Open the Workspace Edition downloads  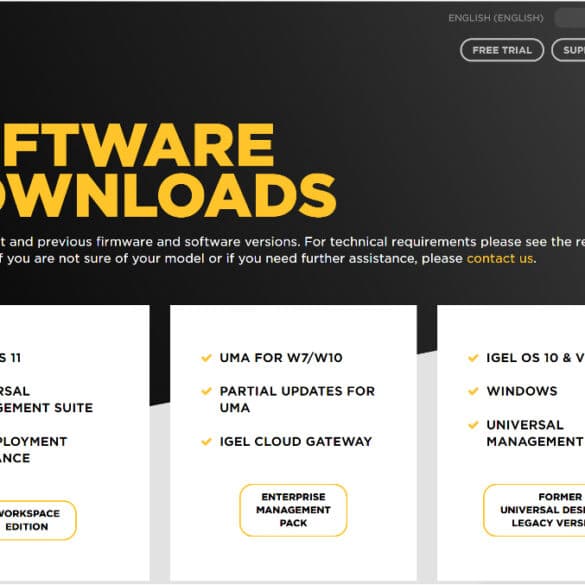coord(37,520)
